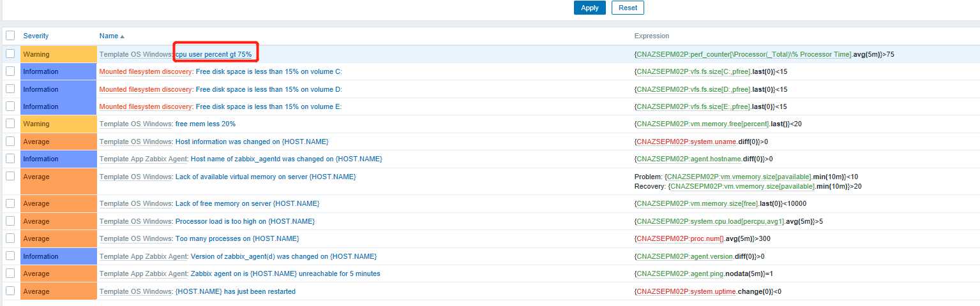Select checkbox for free disk space volume C: row
The height and width of the screenshot is (306, 980).
tap(10, 71)
